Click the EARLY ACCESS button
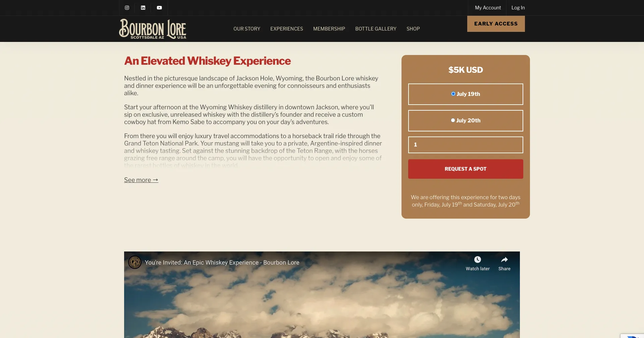 (x=496, y=24)
